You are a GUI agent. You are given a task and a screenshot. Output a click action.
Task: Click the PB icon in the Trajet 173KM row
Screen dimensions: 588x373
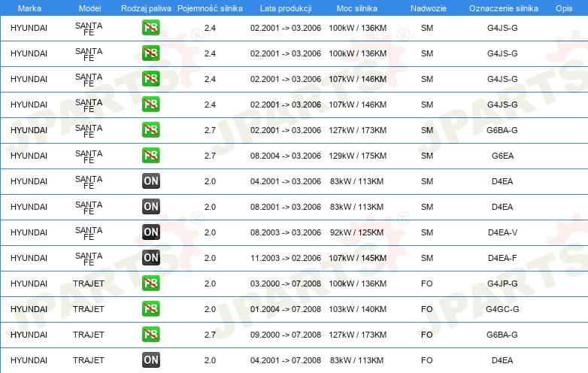click(x=151, y=335)
